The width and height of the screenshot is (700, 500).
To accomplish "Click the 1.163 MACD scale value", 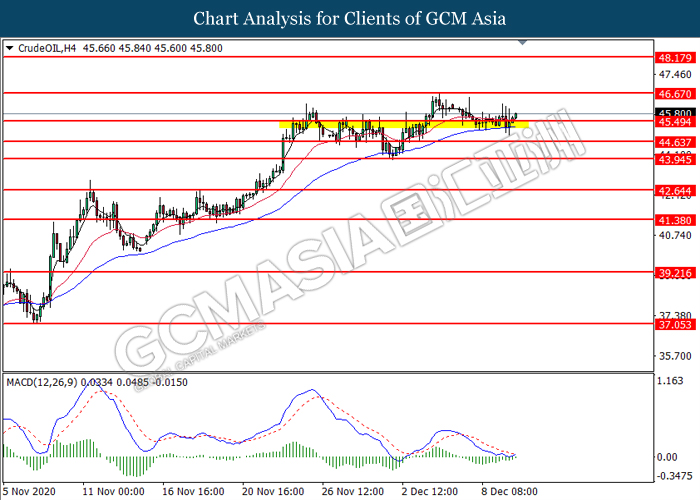I will (671, 381).
